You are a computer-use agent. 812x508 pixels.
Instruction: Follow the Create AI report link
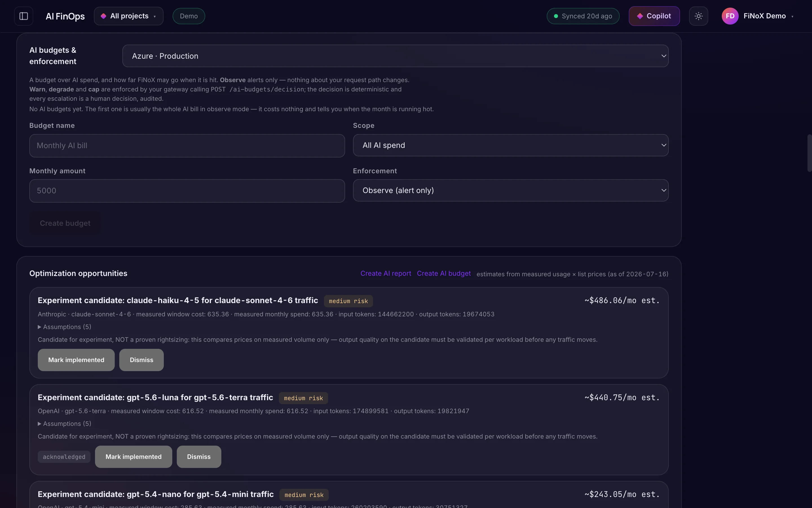click(x=385, y=273)
